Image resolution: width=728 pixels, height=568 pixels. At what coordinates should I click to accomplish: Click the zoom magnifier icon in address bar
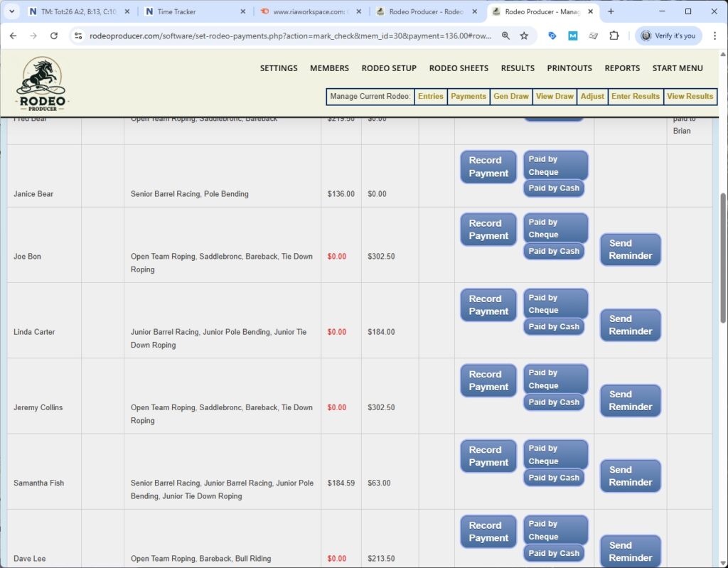(505, 36)
